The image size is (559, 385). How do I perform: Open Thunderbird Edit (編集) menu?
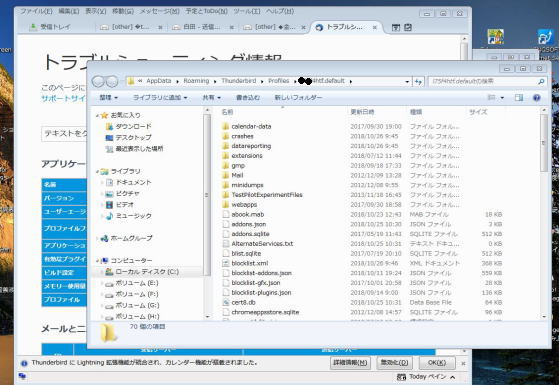68,11
